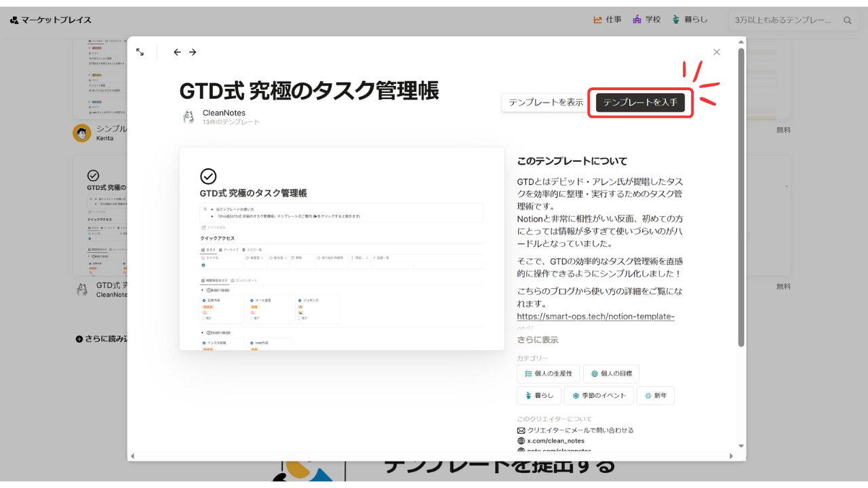Select the 学校 building icon in top navigation
Viewport: 868px width, 488px height.
(638, 20)
